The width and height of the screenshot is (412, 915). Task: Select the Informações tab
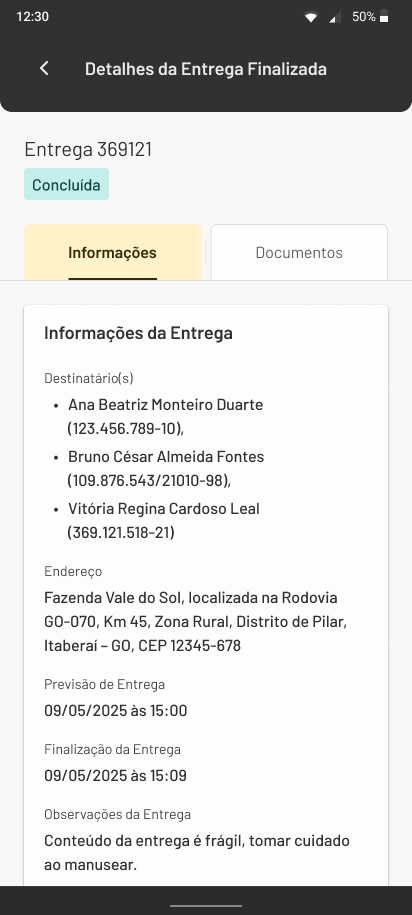[x=113, y=252]
